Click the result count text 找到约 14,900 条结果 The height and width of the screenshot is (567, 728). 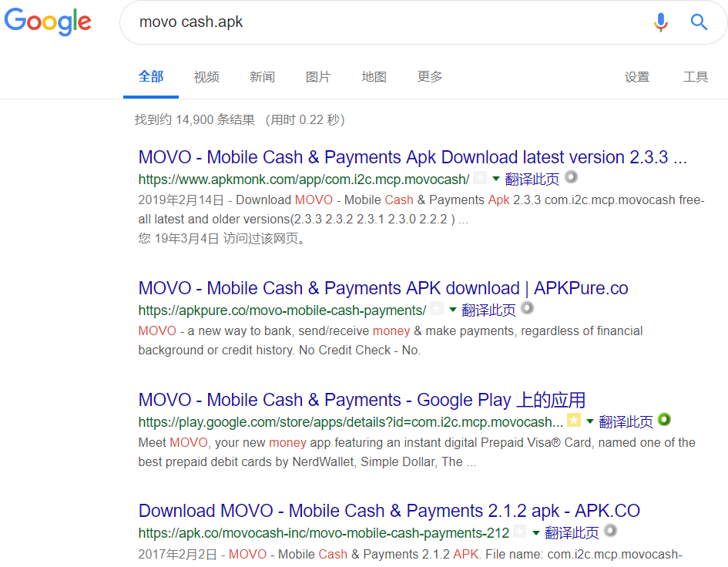click(195, 120)
